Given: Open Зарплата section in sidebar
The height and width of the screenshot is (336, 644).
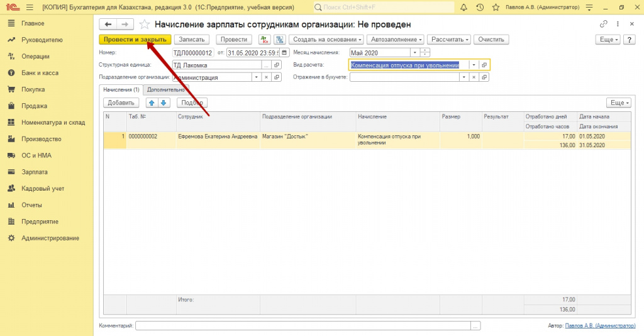Looking at the screenshot, I should coord(35,172).
